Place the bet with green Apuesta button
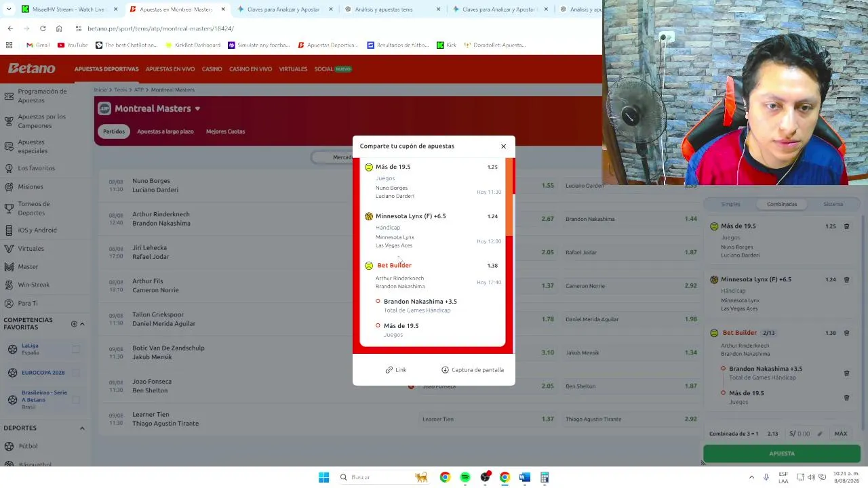Image resolution: width=868 pixels, height=488 pixels. pyautogui.click(x=782, y=453)
